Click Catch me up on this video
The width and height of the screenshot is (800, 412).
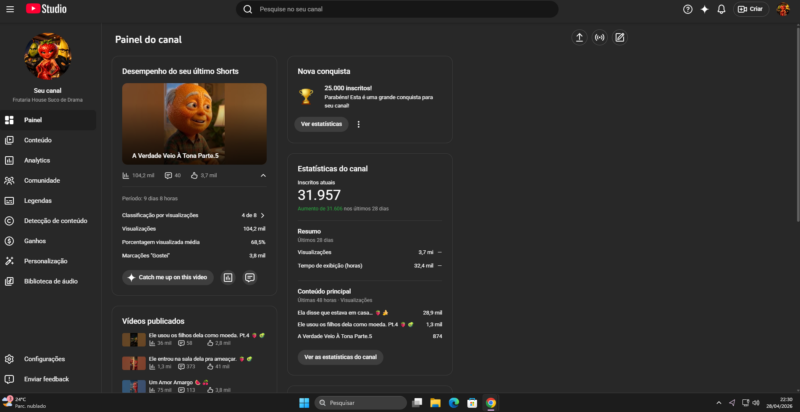pos(168,277)
